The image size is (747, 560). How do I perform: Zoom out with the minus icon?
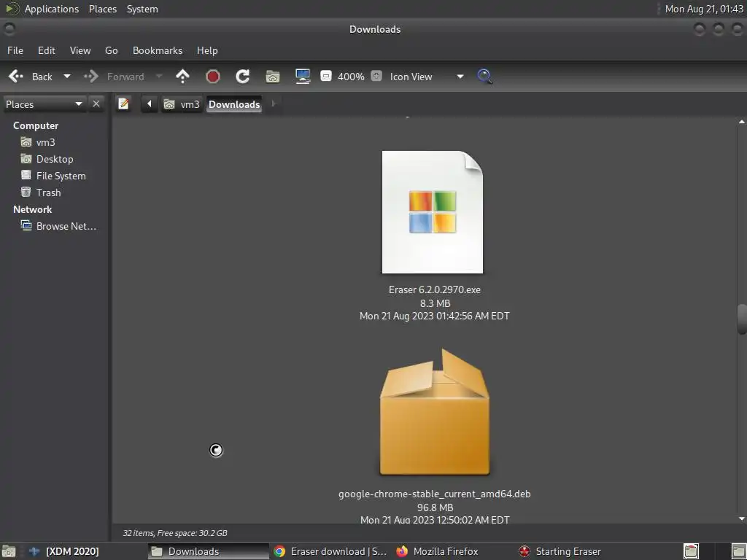(326, 76)
